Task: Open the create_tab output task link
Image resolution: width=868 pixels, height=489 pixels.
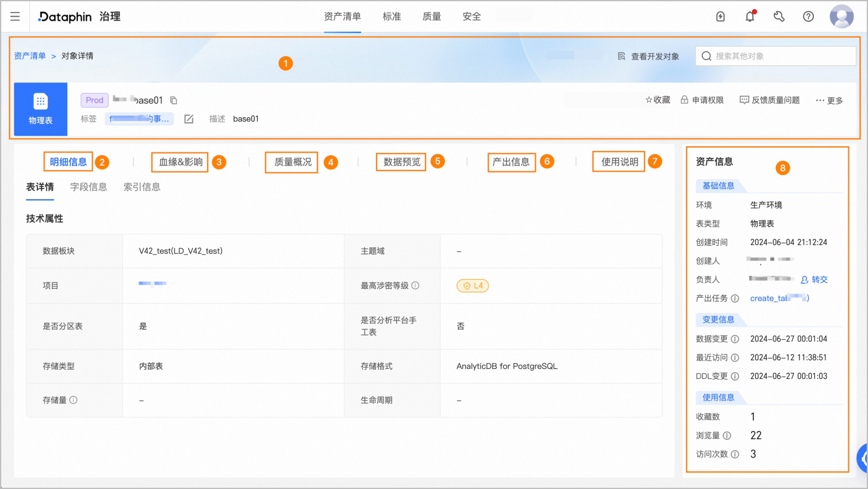Action: (x=779, y=299)
